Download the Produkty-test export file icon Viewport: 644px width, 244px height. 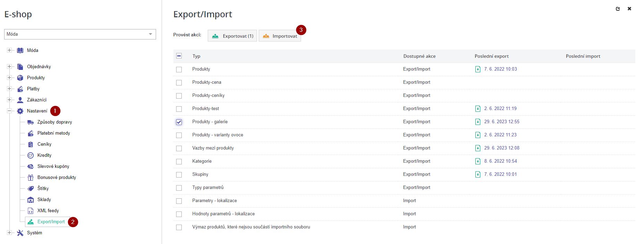tap(478, 109)
